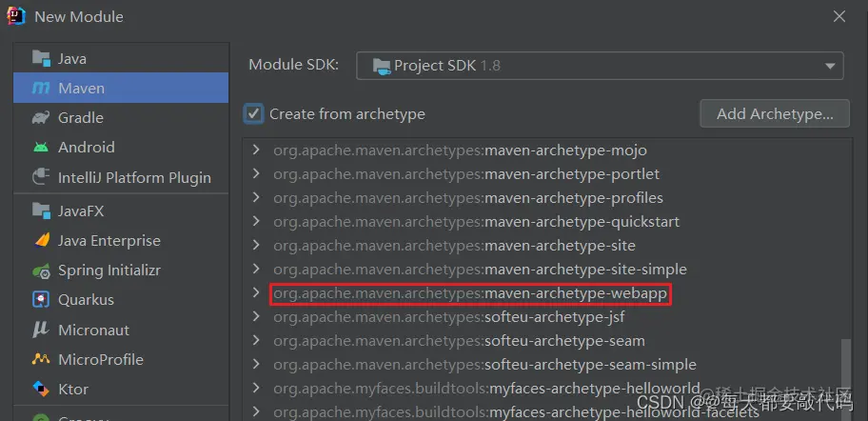The width and height of the screenshot is (868, 421).
Task: Click the Java Enterprise flame icon
Action: [41, 240]
